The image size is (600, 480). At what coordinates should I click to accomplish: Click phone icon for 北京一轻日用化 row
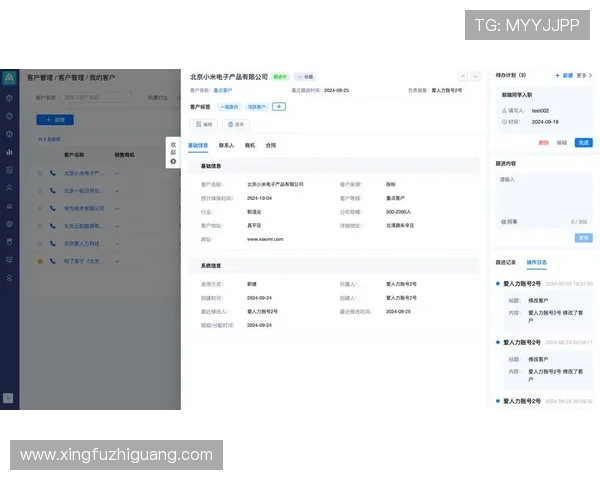[53, 191]
